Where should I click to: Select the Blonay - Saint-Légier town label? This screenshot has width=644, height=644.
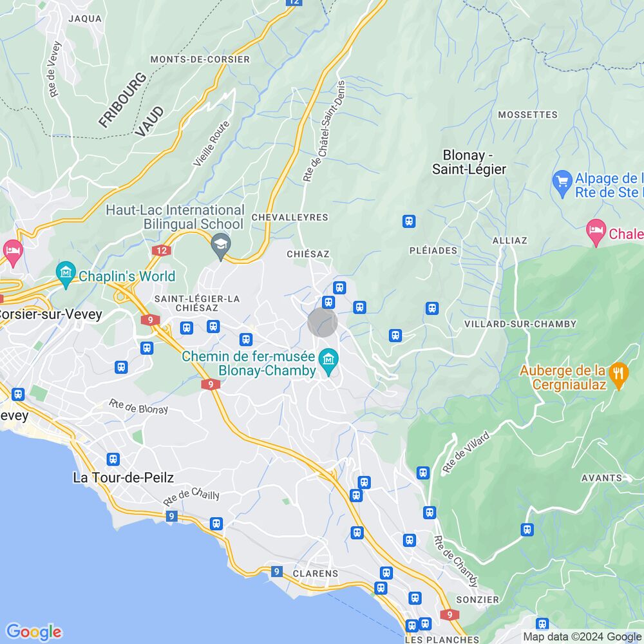pos(469,162)
